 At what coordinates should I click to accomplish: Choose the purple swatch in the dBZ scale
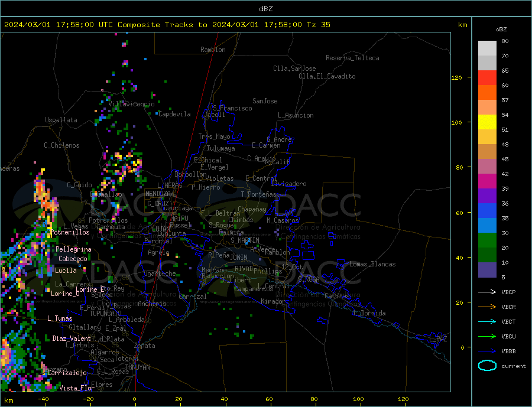pyautogui.click(x=487, y=196)
